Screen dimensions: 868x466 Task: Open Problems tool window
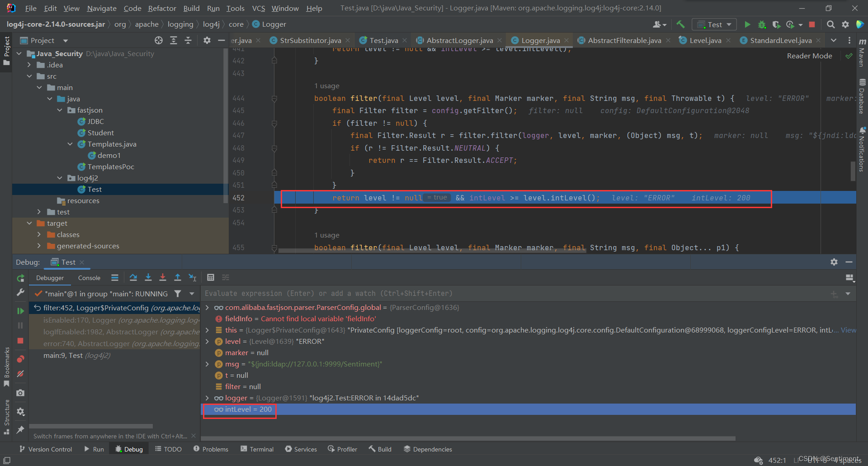coord(211,449)
